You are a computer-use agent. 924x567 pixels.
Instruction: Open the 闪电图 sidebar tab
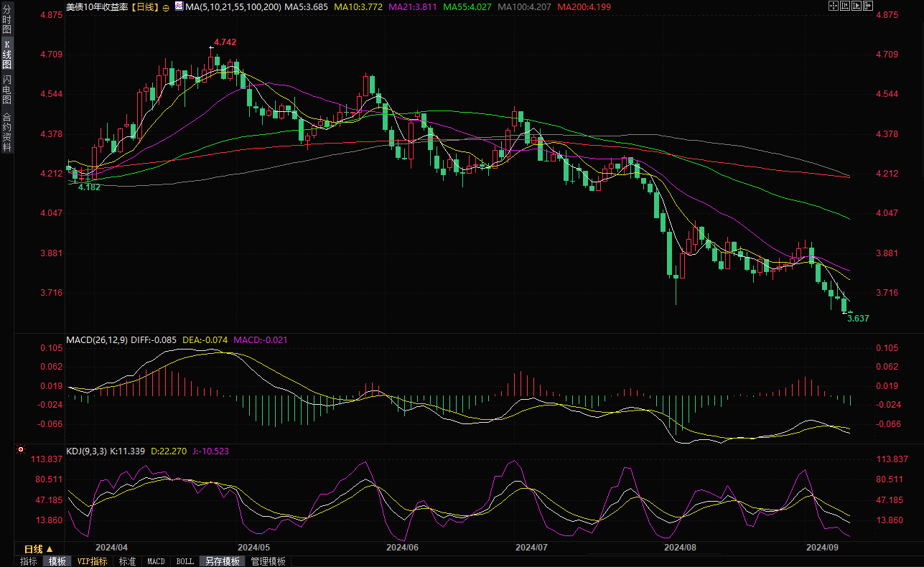6,89
